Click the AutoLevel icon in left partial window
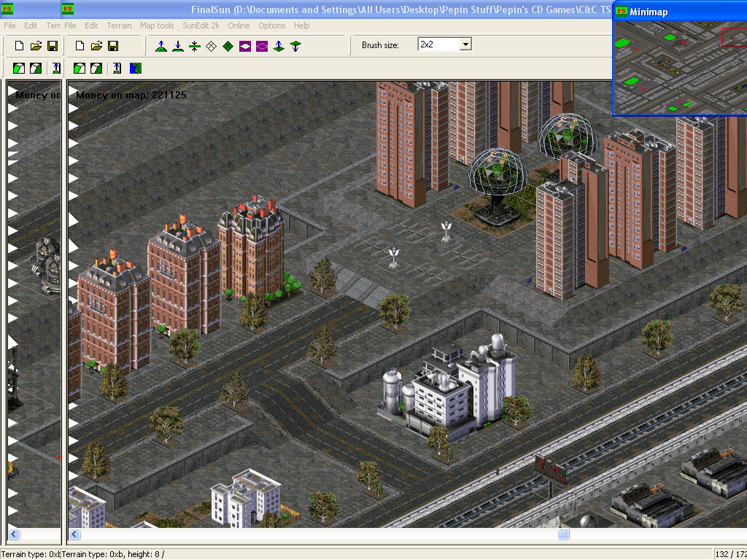 pos(56,68)
